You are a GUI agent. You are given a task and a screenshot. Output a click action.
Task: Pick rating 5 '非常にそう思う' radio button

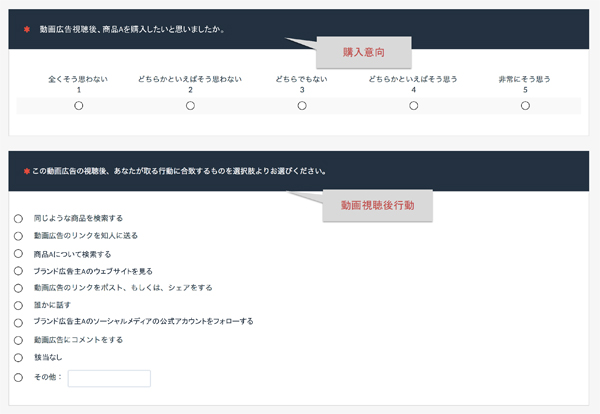tap(525, 106)
